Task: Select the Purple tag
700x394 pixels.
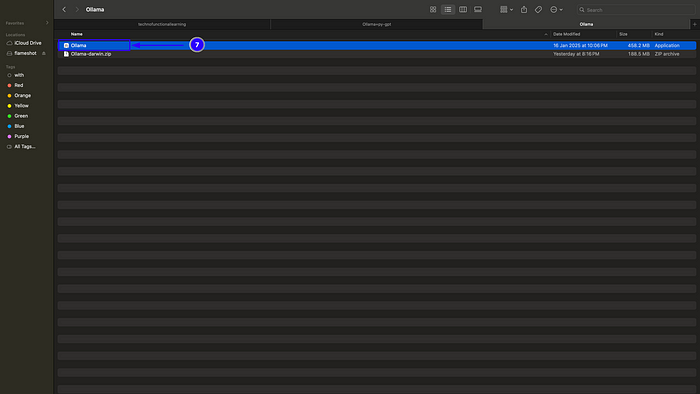Action: click(21, 136)
